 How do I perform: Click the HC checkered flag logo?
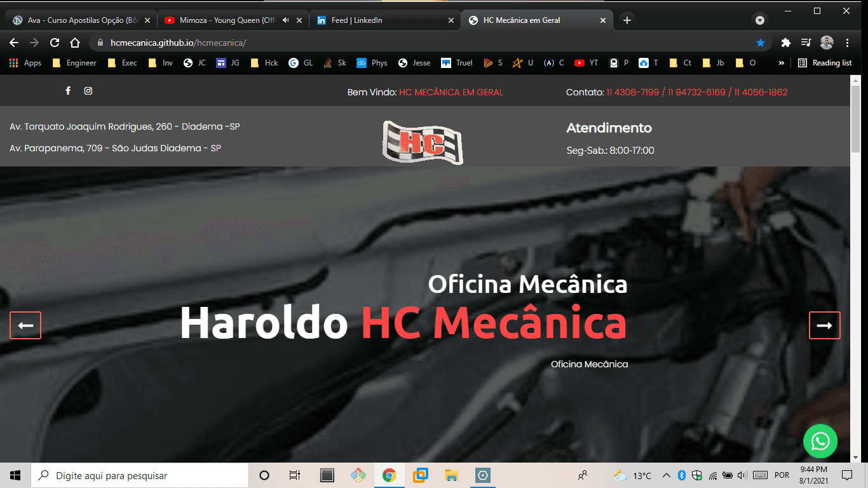[x=423, y=142]
